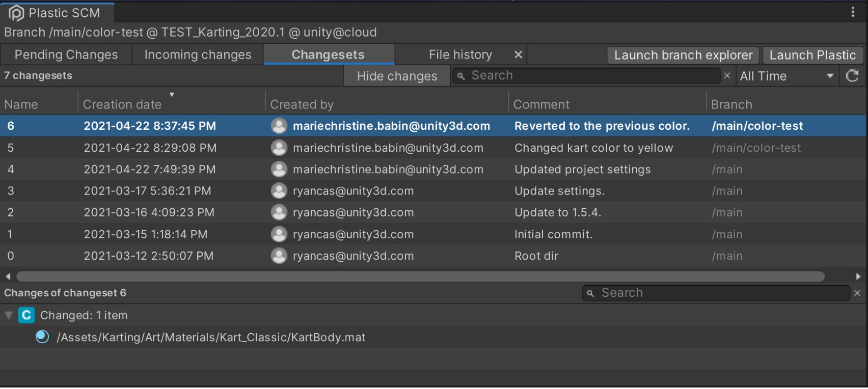Collapse the Changed: 1 item group

pos(9,315)
